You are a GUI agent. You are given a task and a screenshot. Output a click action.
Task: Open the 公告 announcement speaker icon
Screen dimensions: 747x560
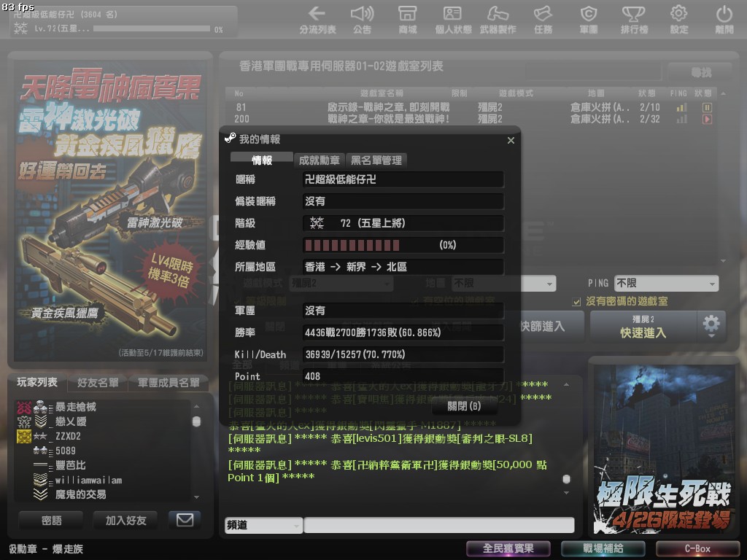click(x=362, y=14)
